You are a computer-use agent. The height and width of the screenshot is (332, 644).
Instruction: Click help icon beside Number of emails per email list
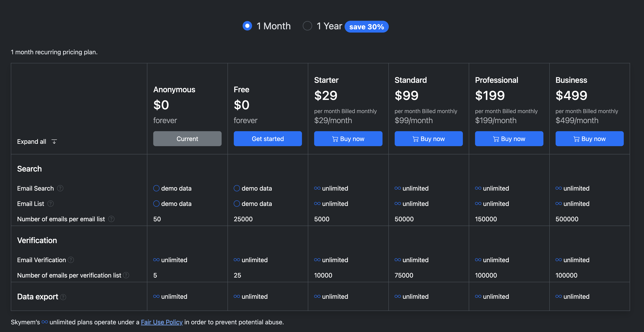[x=111, y=219]
